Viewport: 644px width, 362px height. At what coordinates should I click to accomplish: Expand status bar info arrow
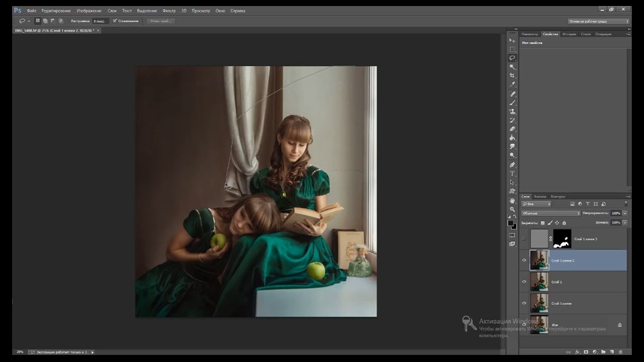pyautogui.click(x=93, y=352)
